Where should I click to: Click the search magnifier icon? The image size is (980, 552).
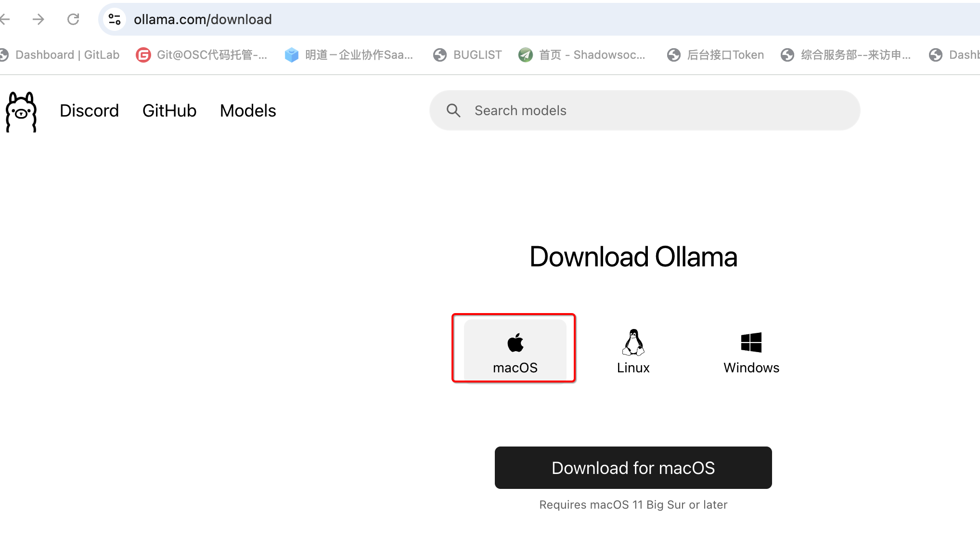pyautogui.click(x=453, y=111)
